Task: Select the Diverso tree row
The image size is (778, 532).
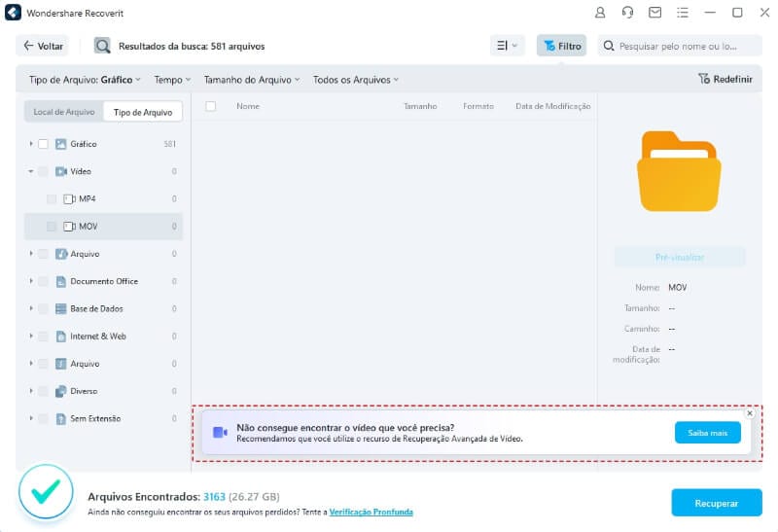Action: tap(103, 391)
